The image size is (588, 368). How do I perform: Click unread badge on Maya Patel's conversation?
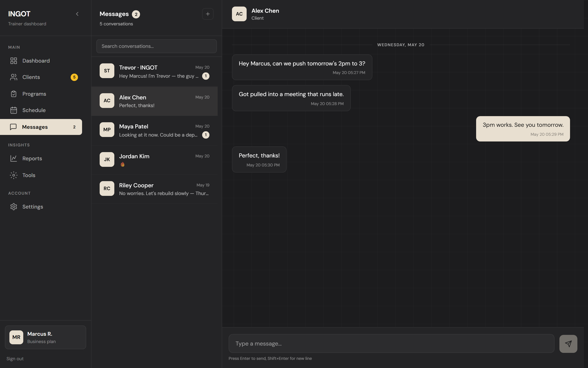click(206, 135)
